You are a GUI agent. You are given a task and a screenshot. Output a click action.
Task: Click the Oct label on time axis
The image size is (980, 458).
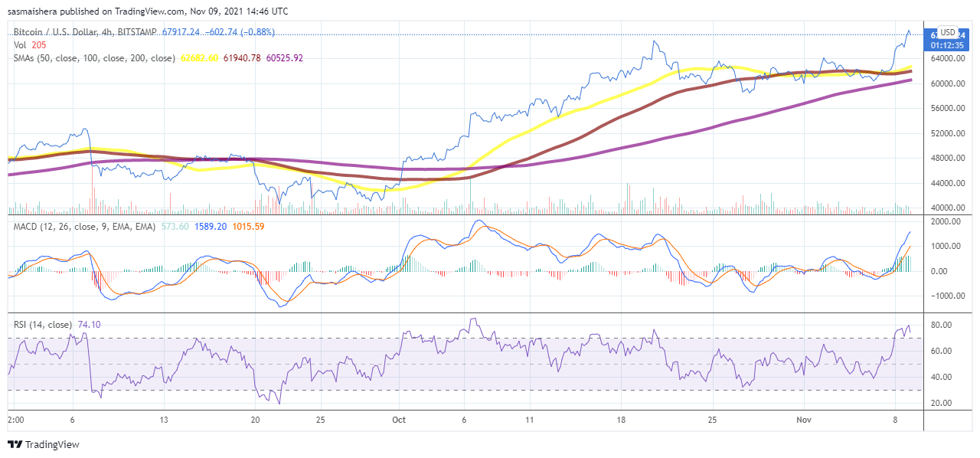[x=398, y=420]
